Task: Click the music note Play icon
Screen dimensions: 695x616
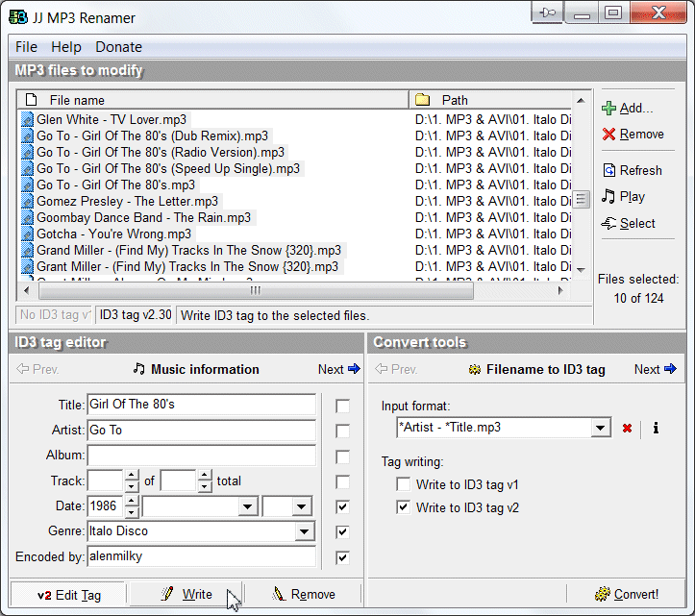Action: [x=608, y=196]
